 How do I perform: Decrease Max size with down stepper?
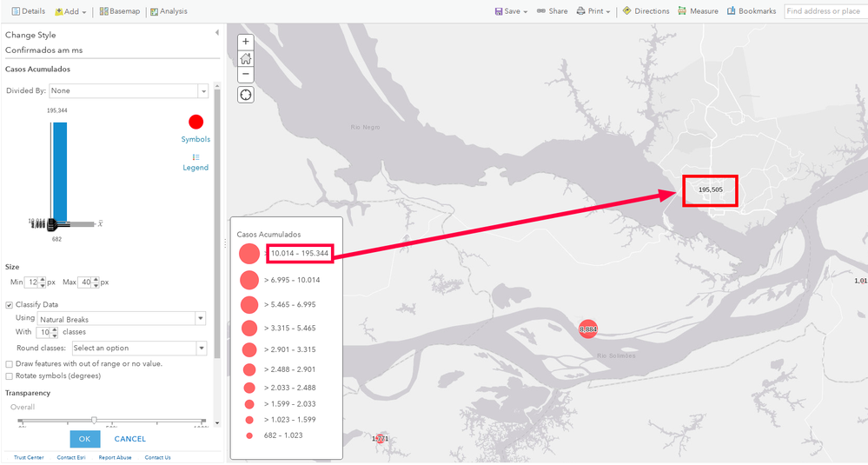(96, 286)
